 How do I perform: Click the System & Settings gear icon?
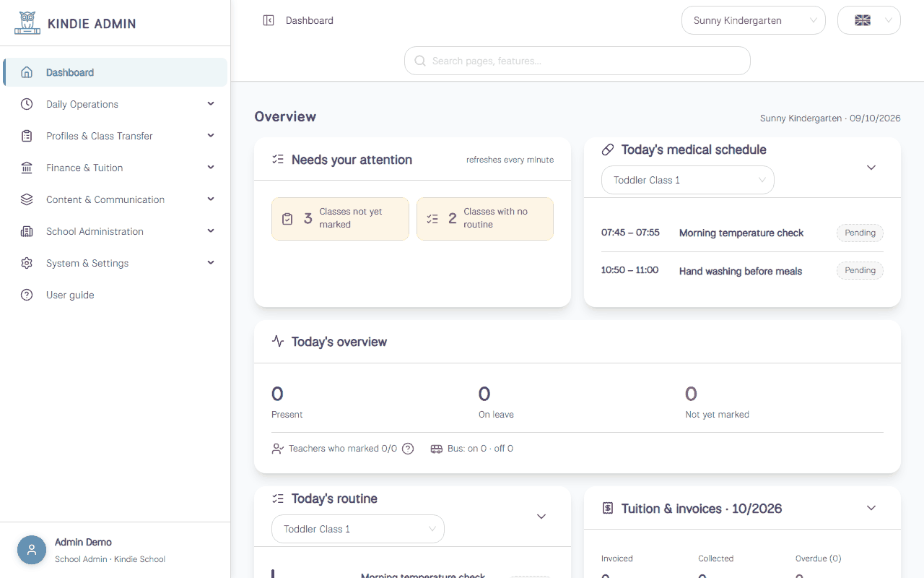point(27,263)
